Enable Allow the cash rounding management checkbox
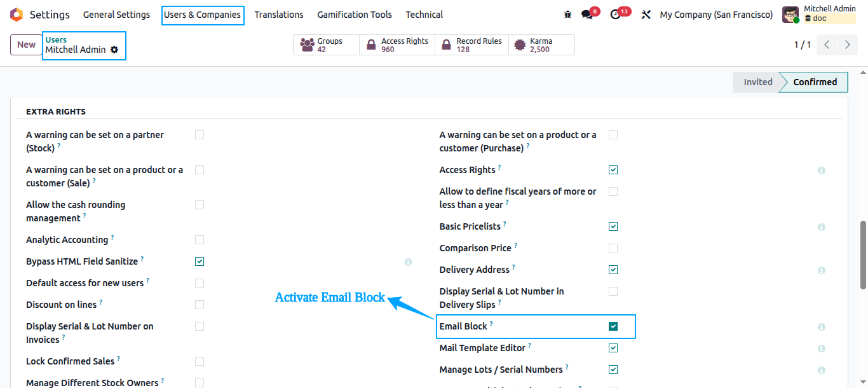 pyautogui.click(x=200, y=205)
